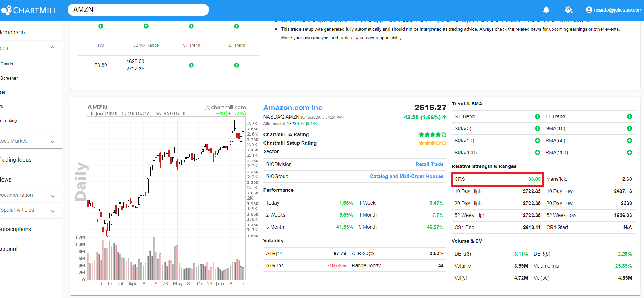This screenshot has height=298, width=644.
Task: Click the DER(3) value 3.11%
Action: [521, 254]
